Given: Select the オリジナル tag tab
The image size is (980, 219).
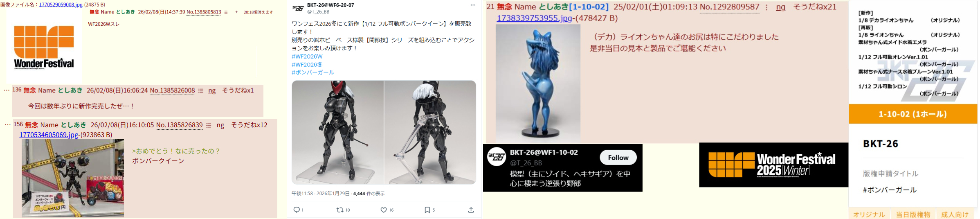Looking at the screenshot, I should [x=869, y=214].
